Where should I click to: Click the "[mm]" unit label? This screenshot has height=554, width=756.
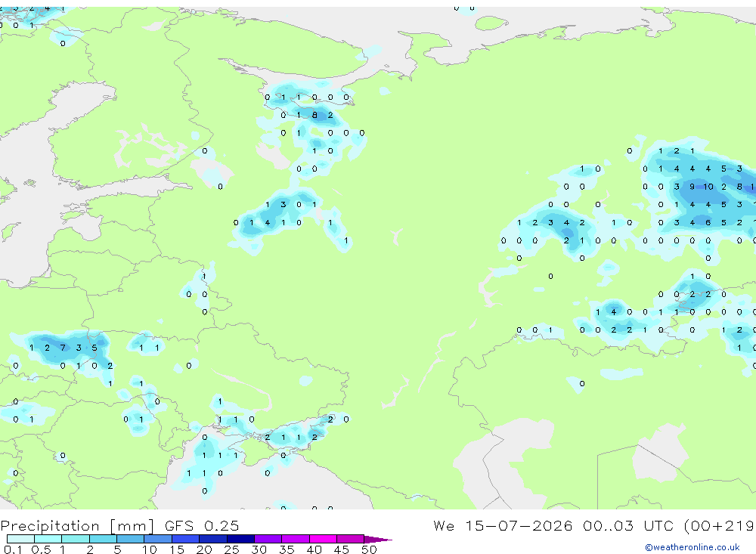[132, 526]
